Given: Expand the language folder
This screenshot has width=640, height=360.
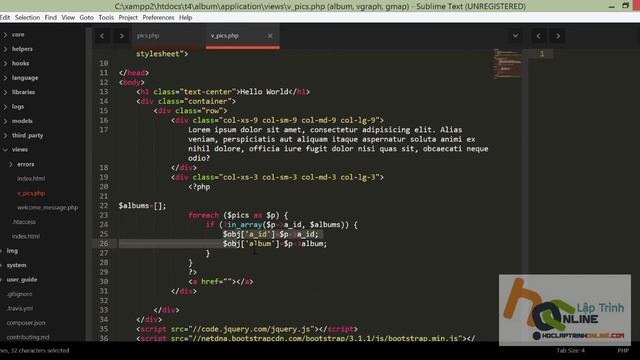Looking at the screenshot, I should 25,78.
